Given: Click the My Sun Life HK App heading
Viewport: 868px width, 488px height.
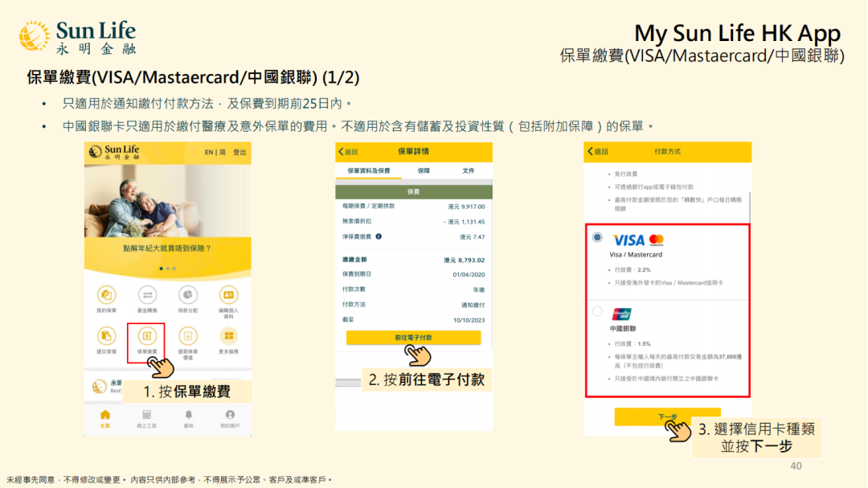Looking at the screenshot, I should (x=737, y=33).
